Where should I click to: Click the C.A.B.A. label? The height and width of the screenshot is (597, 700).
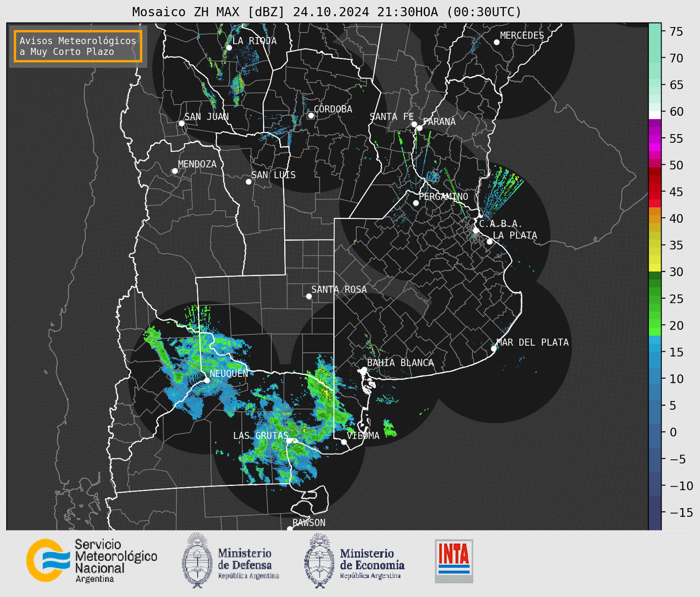tap(501, 224)
